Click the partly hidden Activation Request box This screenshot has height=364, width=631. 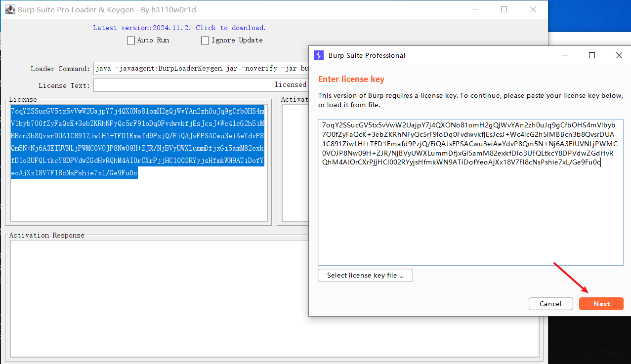(x=295, y=162)
